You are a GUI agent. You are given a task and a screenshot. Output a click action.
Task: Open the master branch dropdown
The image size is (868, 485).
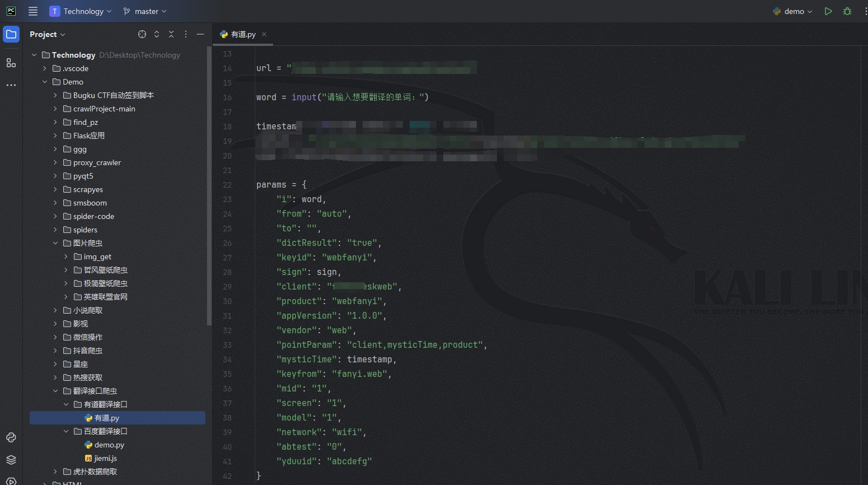click(145, 11)
